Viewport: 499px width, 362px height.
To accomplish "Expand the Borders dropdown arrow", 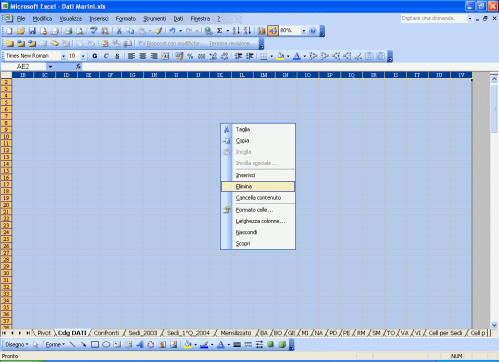I will [271, 56].
